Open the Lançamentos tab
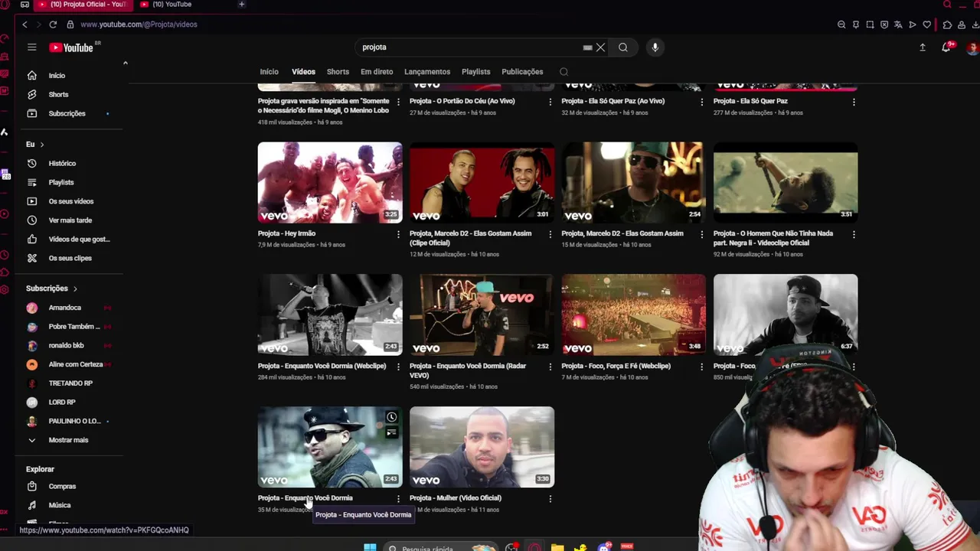Image resolution: width=980 pixels, height=551 pixels. tap(427, 72)
